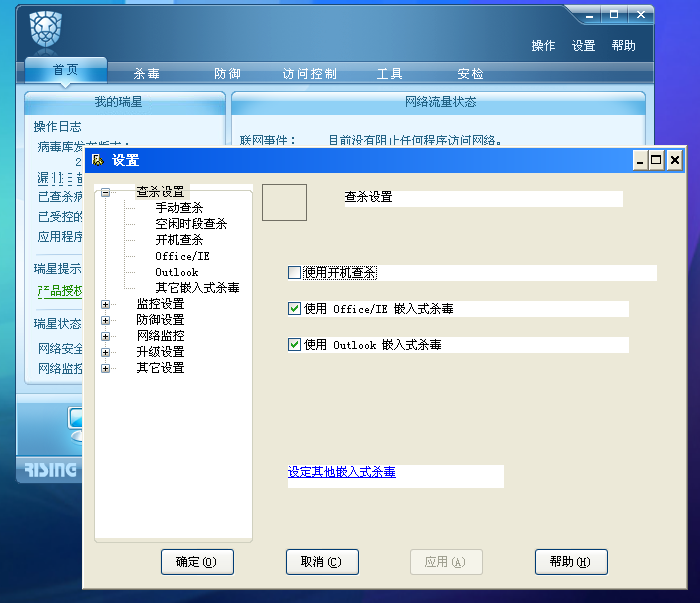Image resolution: width=700 pixels, height=603 pixels.
Task: Click 瑞星提示 label in main window
Action: 58,269
